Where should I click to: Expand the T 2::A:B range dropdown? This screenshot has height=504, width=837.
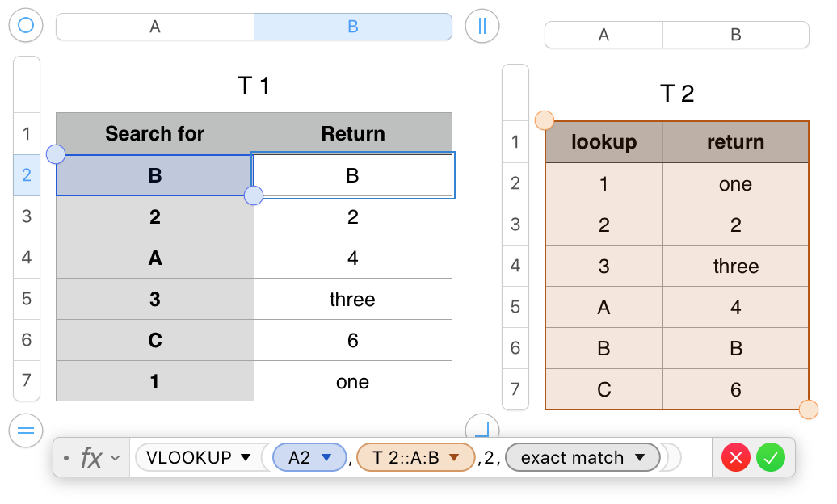(454, 458)
